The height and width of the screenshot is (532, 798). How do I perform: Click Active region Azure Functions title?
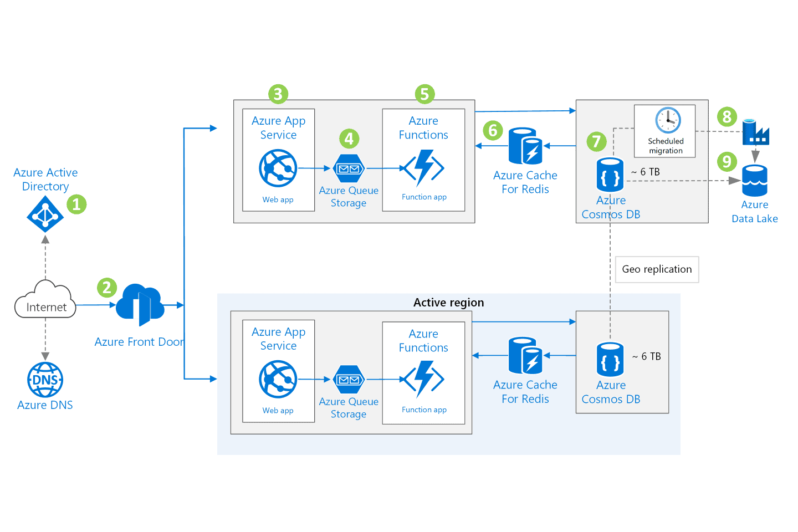(423, 341)
